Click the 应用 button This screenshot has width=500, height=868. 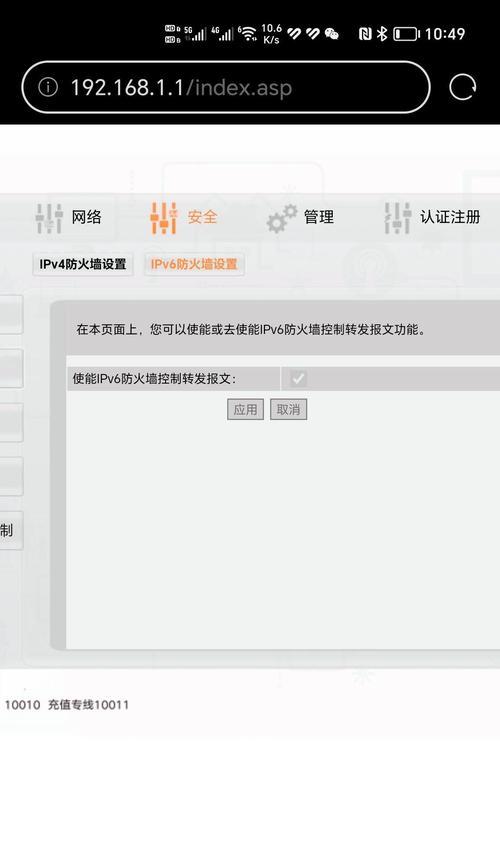(245, 410)
